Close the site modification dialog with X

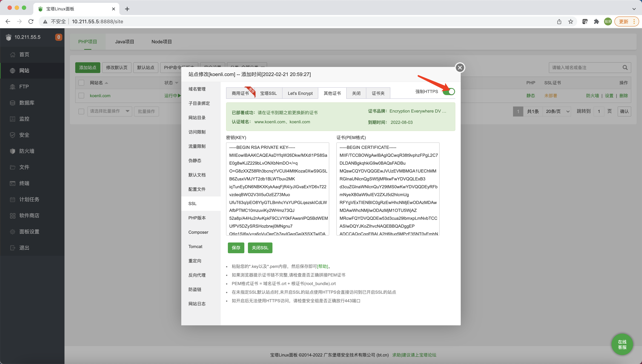point(460,67)
